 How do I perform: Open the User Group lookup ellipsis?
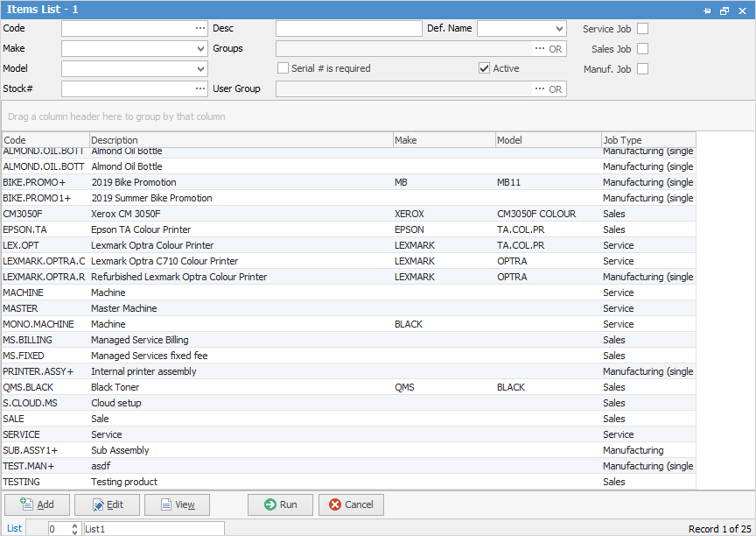tap(539, 89)
